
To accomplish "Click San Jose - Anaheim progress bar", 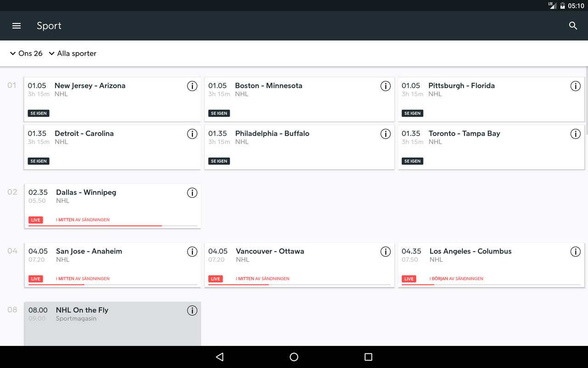I will point(113,285).
